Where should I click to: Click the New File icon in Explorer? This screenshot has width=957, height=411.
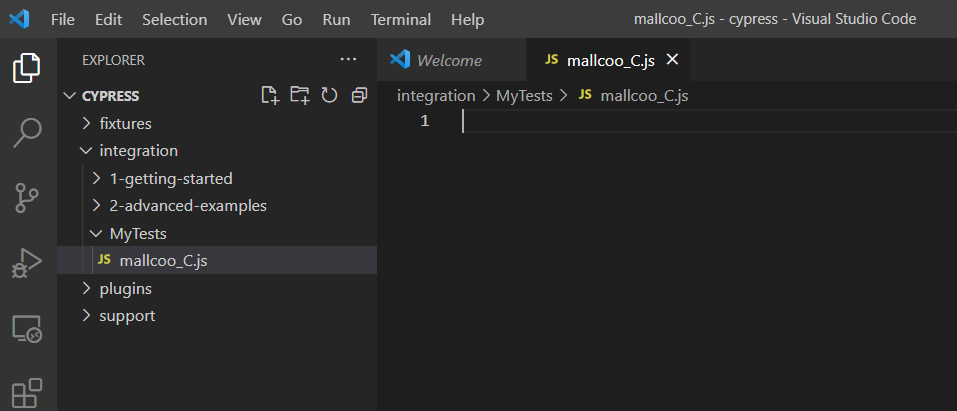[x=269, y=95]
